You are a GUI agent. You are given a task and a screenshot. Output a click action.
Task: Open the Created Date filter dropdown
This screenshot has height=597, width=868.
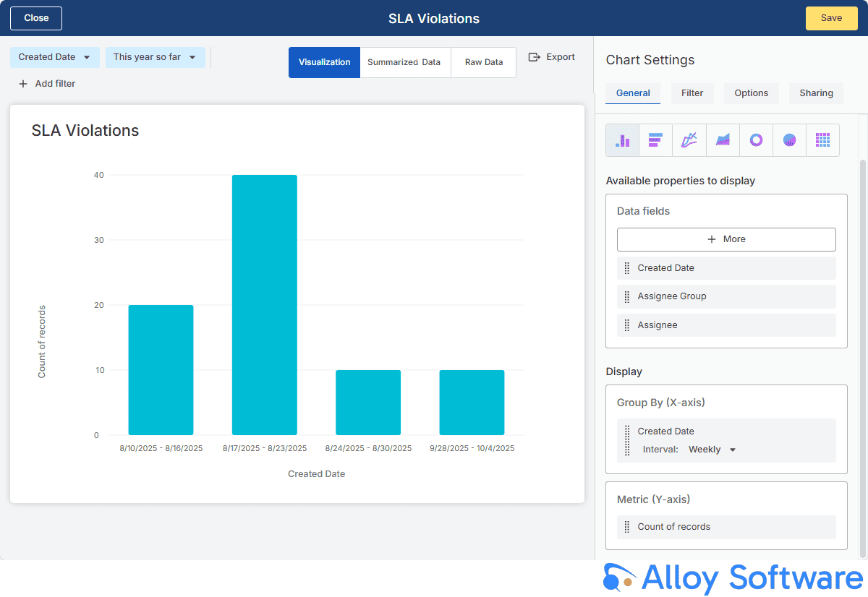pos(55,57)
